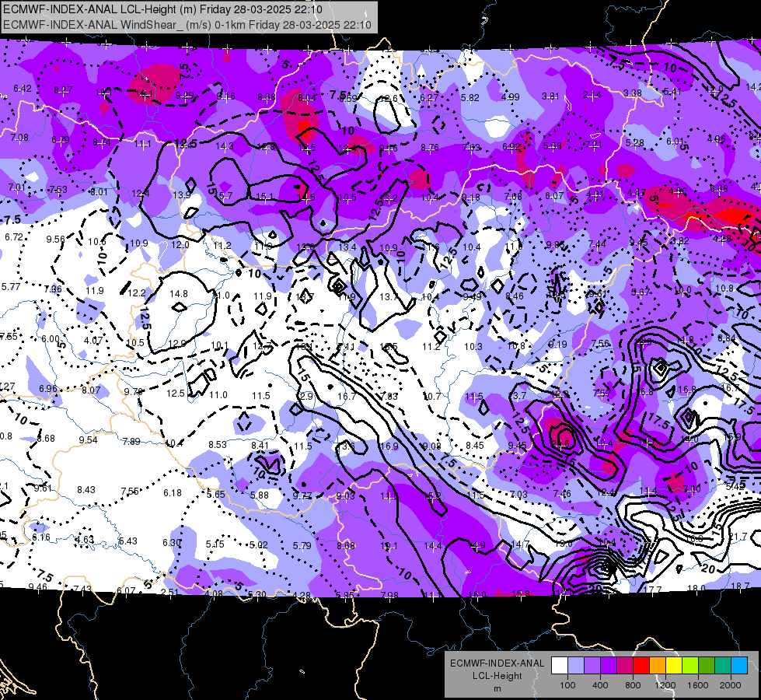
Task: Click the 14.8 wind shear value
Action: click(x=179, y=294)
